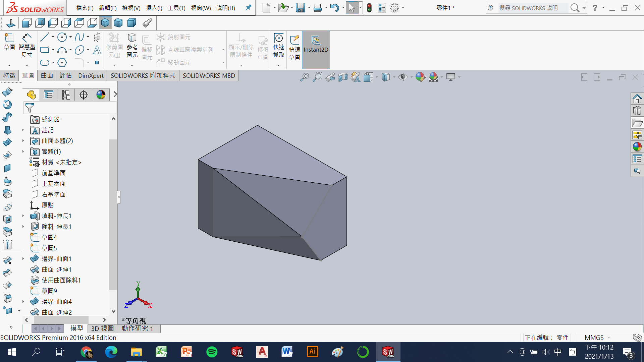Open the DisplayManager color sphere tab
The height and width of the screenshot is (362, 644).
pos(101,95)
